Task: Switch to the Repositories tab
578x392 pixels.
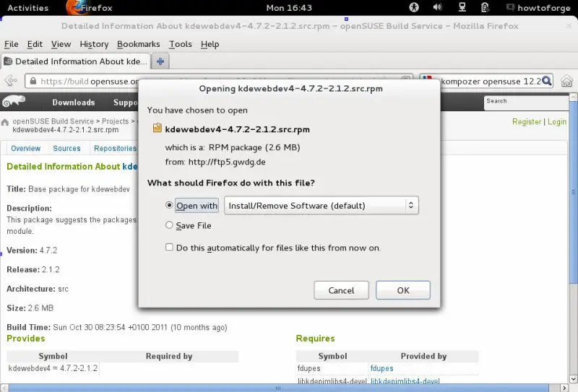Action: tap(115, 149)
